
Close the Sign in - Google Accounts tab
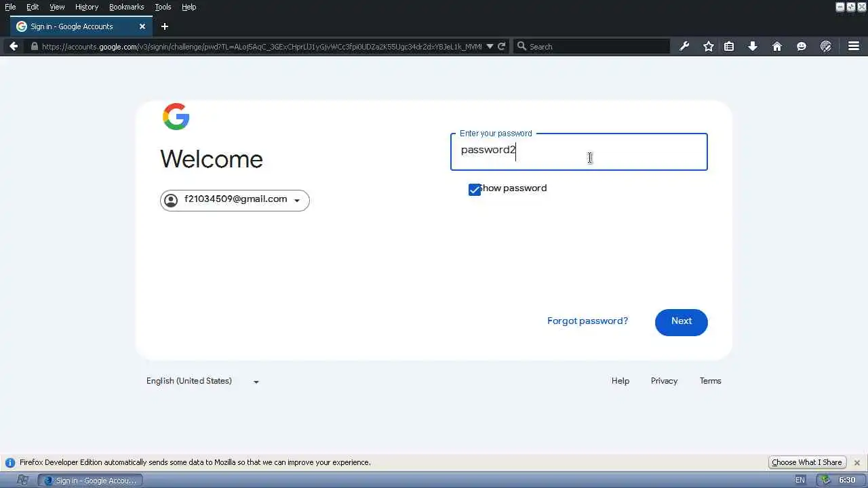coord(142,26)
